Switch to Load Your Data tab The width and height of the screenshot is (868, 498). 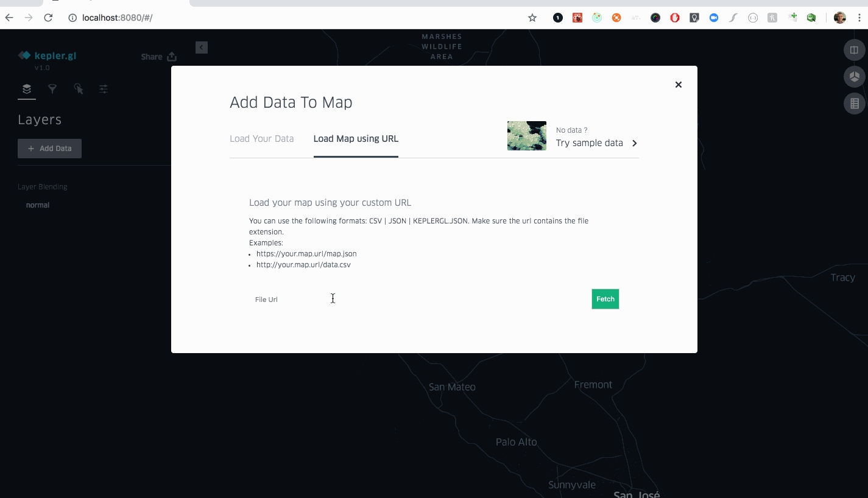pyautogui.click(x=261, y=139)
